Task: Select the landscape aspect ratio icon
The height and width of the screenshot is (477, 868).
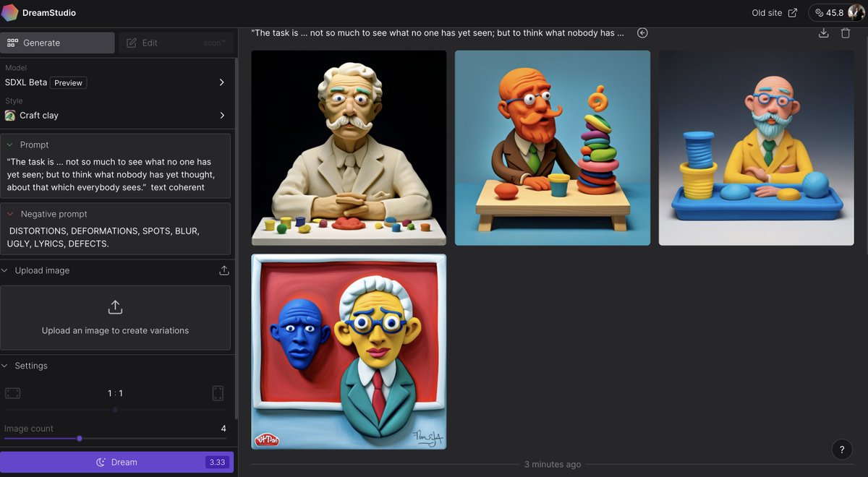Action: tap(13, 393)
